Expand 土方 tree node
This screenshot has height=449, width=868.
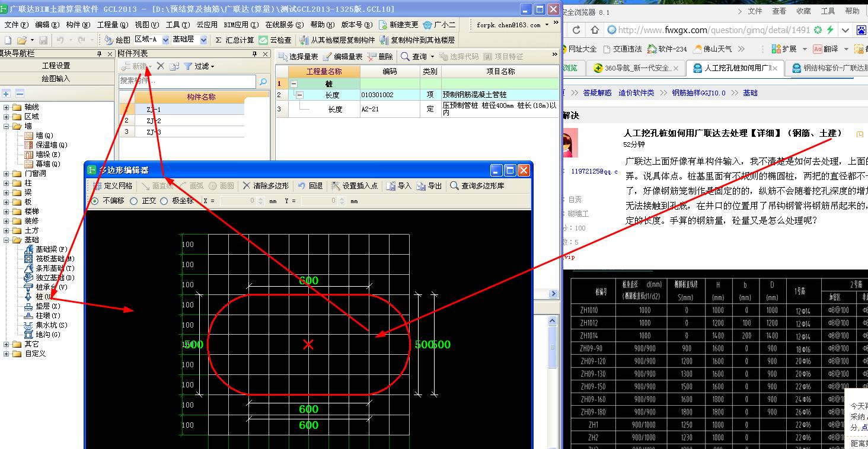click(7, 230)
